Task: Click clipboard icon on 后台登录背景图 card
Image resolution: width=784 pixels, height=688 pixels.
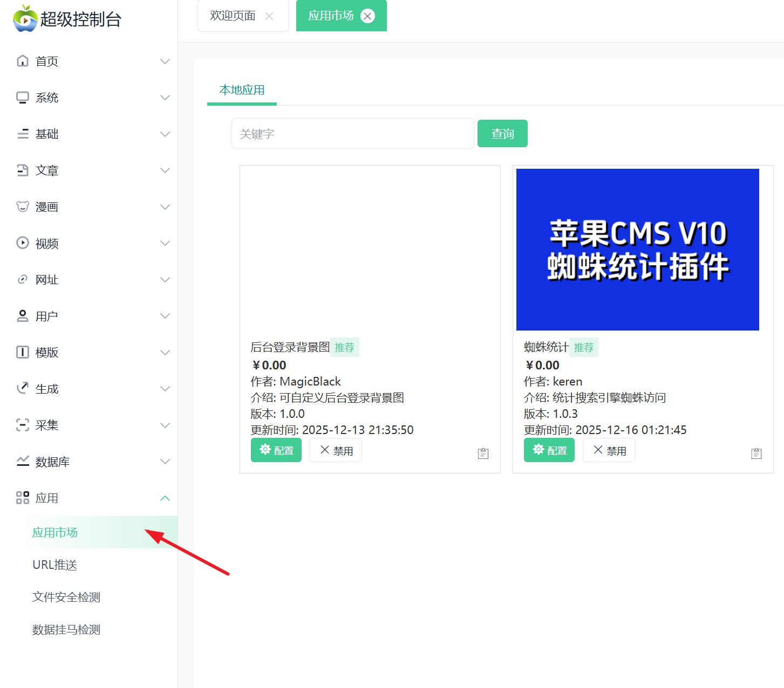Action: pyautogui.click(x=483, y=453)
